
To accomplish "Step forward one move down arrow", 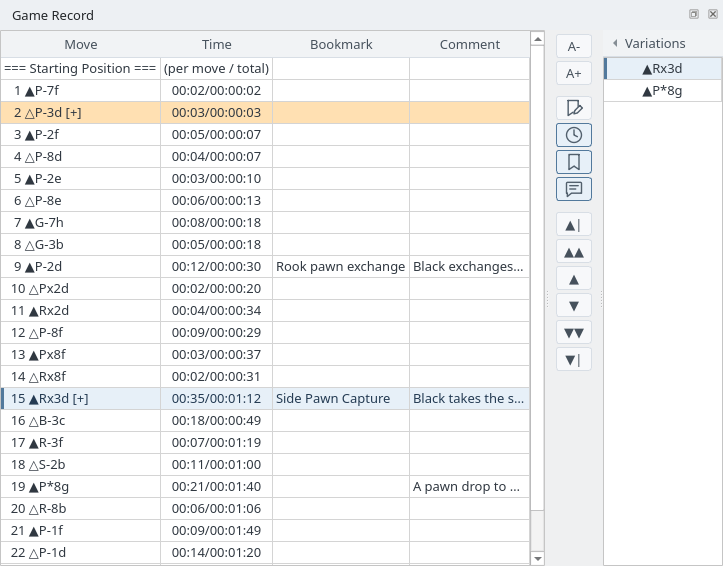I will coord(574,306).
